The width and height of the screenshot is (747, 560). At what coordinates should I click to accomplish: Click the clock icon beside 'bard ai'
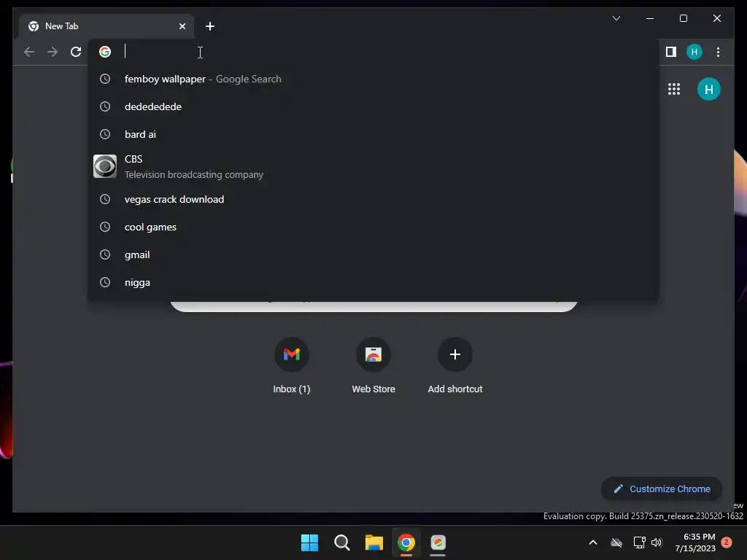(x=105, y=134)
